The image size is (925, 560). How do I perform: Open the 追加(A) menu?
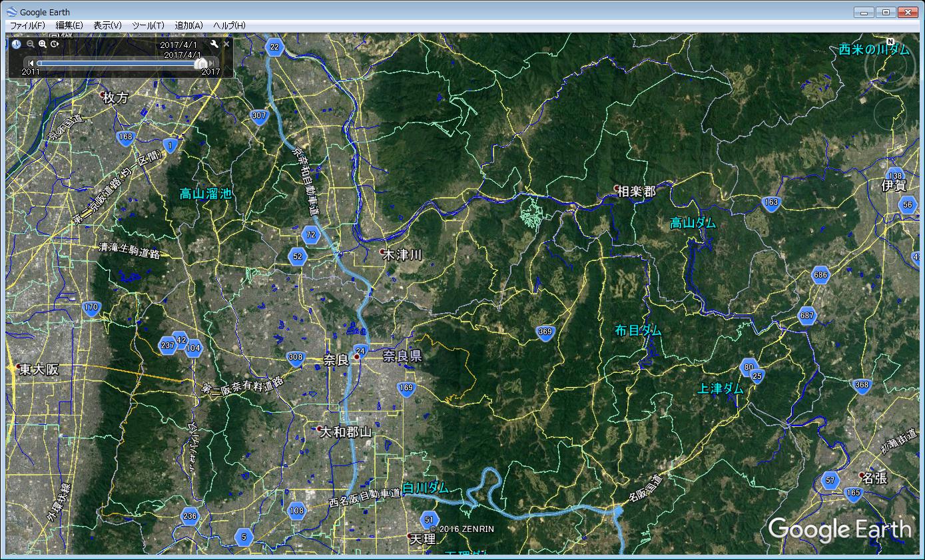point(188,25)
